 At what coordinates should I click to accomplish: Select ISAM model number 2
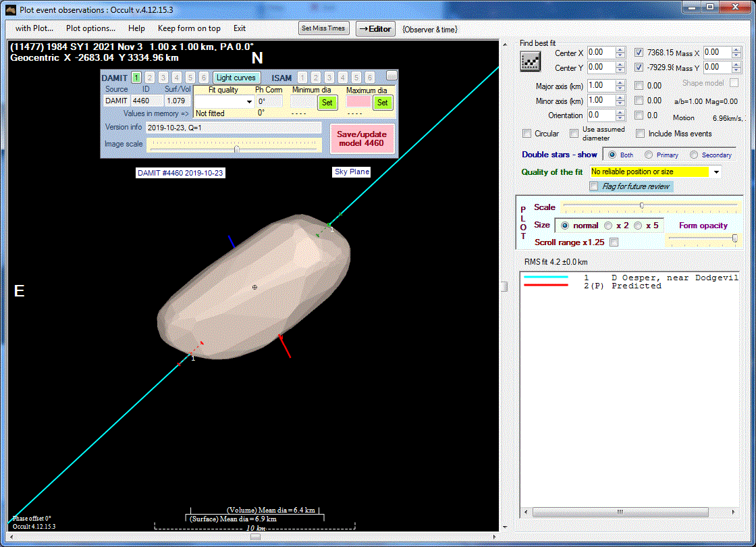point(316,77)
